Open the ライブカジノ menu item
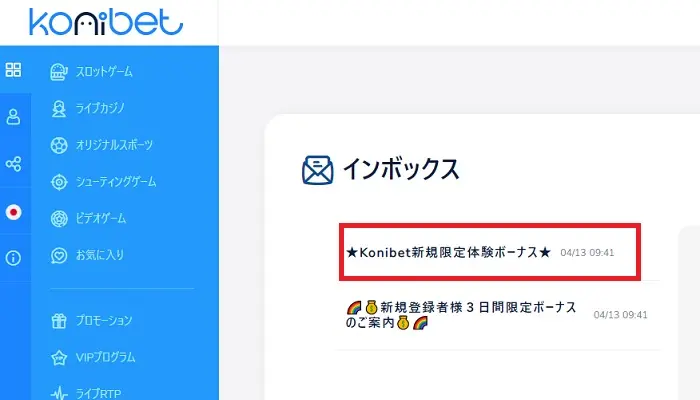Screen dimensions: 700x400 tap(100, 108)
